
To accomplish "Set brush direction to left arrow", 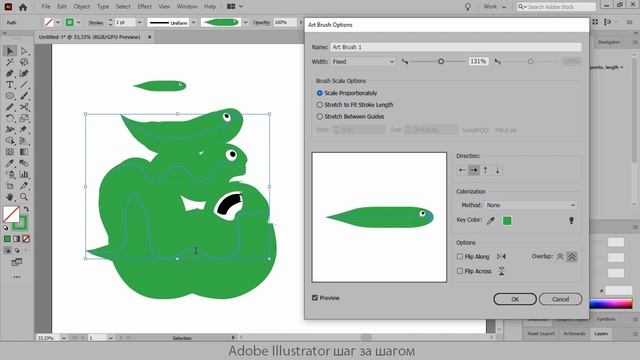I will 462,170.
